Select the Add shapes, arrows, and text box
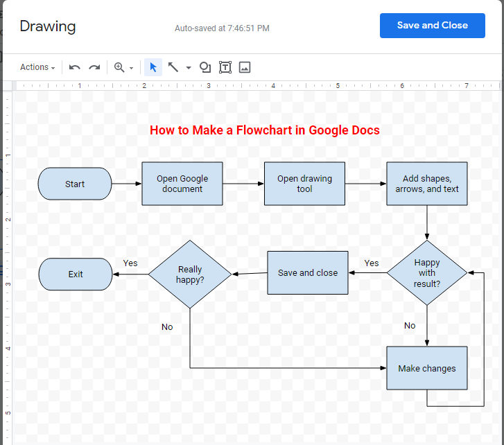The image size is (504, 445). pos(427,184)
